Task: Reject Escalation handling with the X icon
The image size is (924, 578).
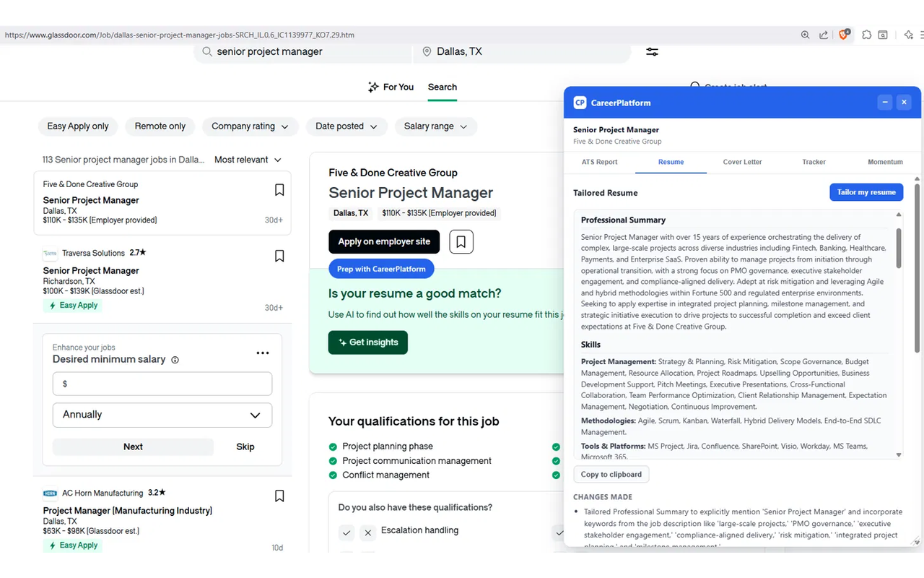Action: pyautogui.click(x=367, y=533)
